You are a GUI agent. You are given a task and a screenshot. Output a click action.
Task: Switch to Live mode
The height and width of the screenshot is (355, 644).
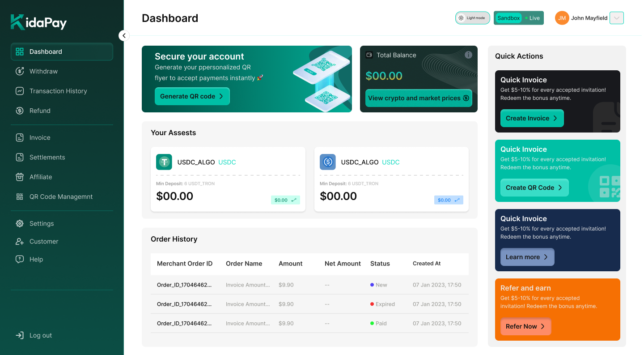533,18
